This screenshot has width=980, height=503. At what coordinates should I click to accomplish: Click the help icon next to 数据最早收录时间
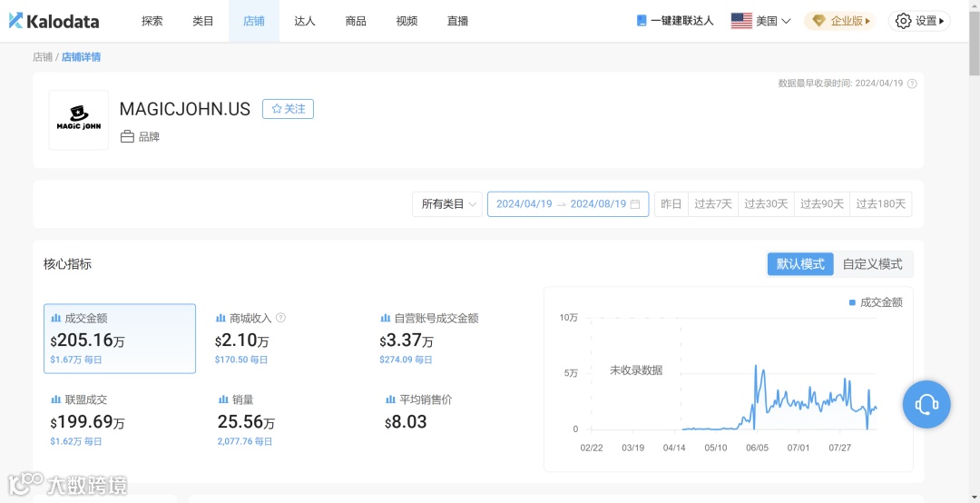[x=913, y=84]
